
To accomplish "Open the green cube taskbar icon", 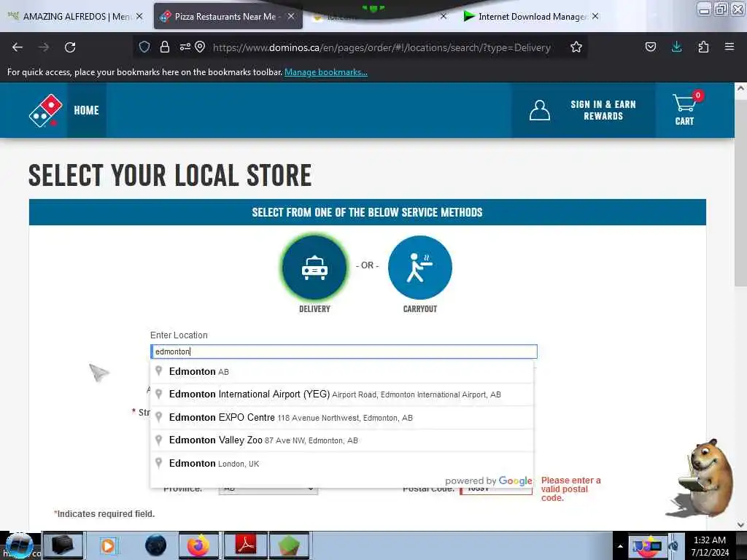I will tap(289, 545).
